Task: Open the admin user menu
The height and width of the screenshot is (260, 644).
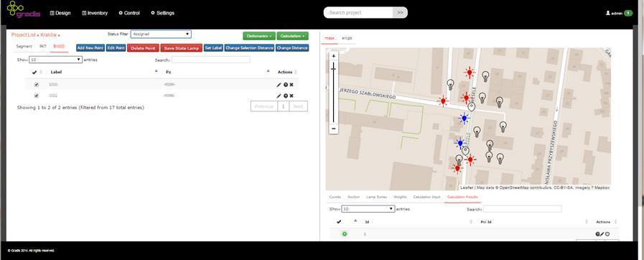Action: 620,13
